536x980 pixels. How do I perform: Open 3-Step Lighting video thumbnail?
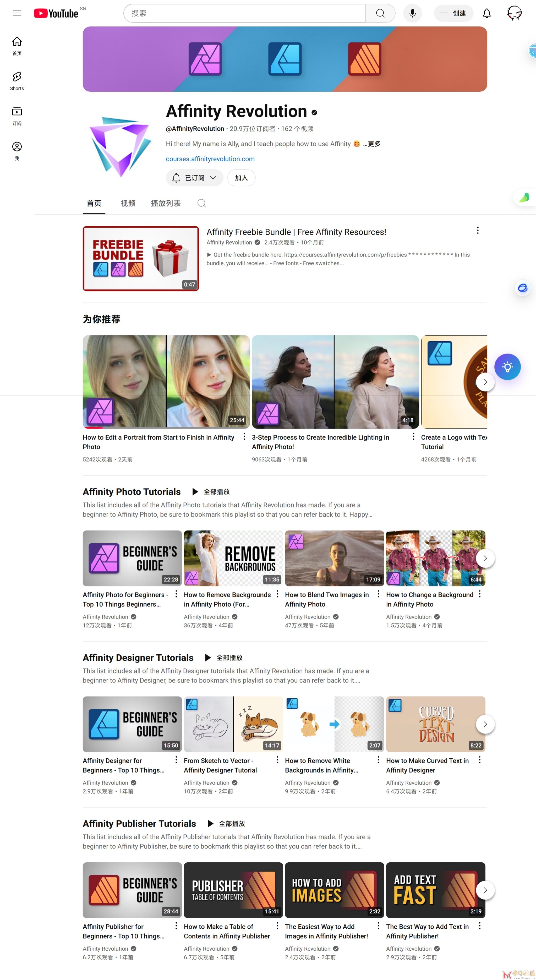tap(335, 382)
